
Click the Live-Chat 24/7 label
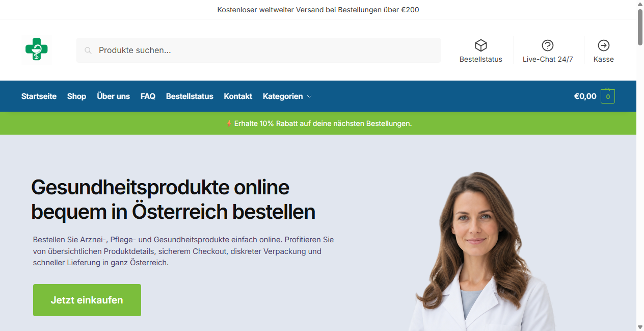548,59
